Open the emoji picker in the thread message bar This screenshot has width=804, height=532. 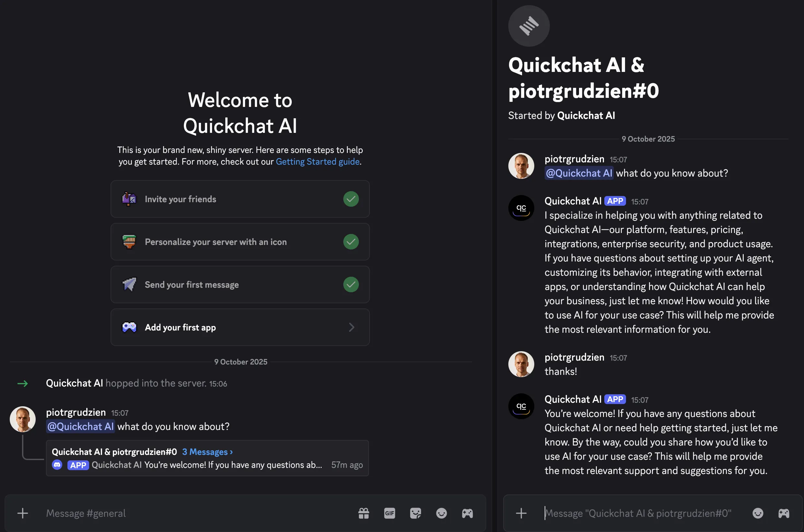(x=758, y=513)
